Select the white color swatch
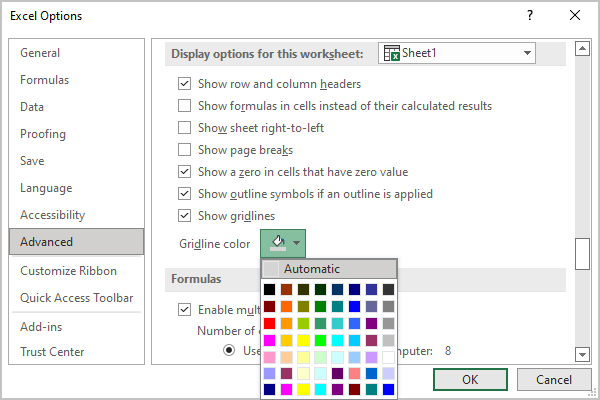 [388, 357]
